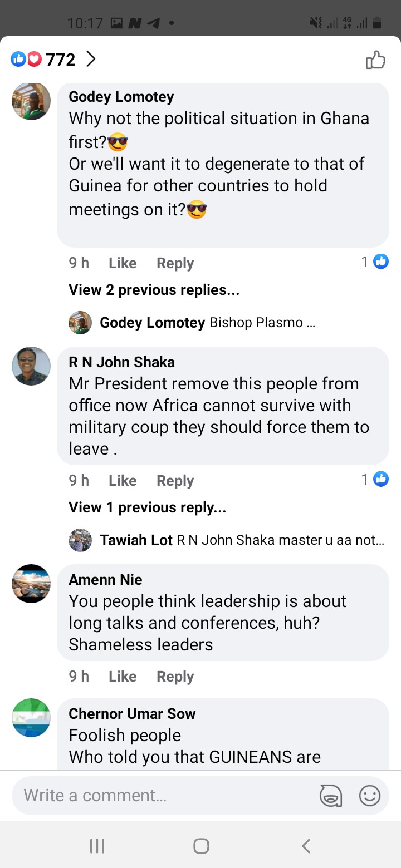Tap the like reaction icon on R N John Shaka's comment
This screenshot has height=868, width=401.
[x=381, y=479]
